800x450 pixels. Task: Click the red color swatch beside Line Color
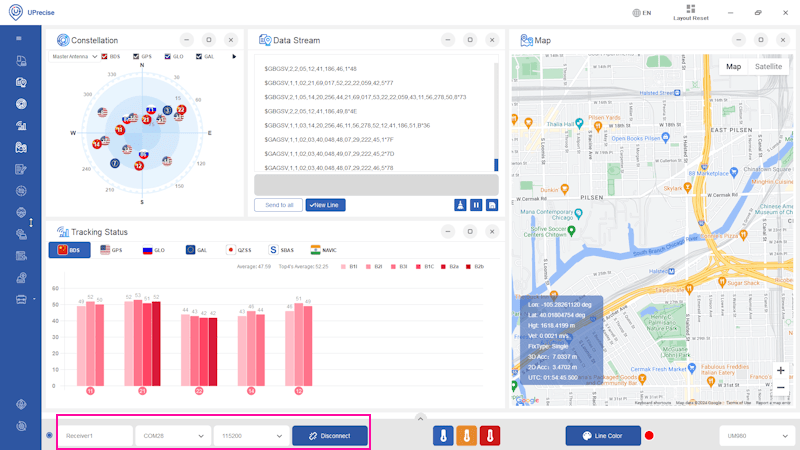coord(649,436)
